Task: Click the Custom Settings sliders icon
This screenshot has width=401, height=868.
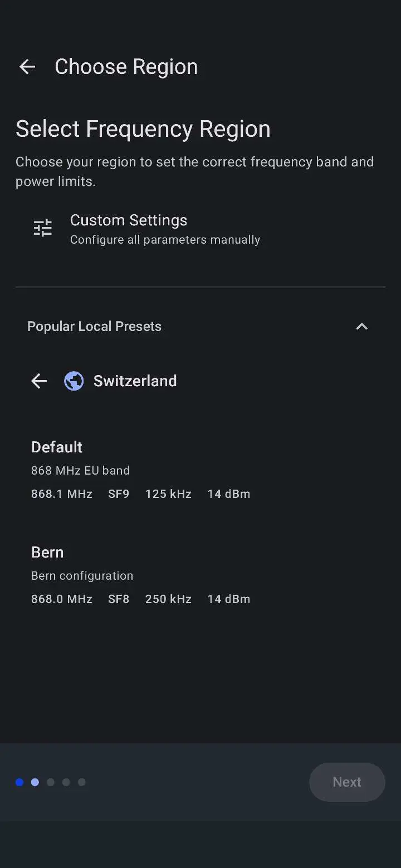Action: 43,229
